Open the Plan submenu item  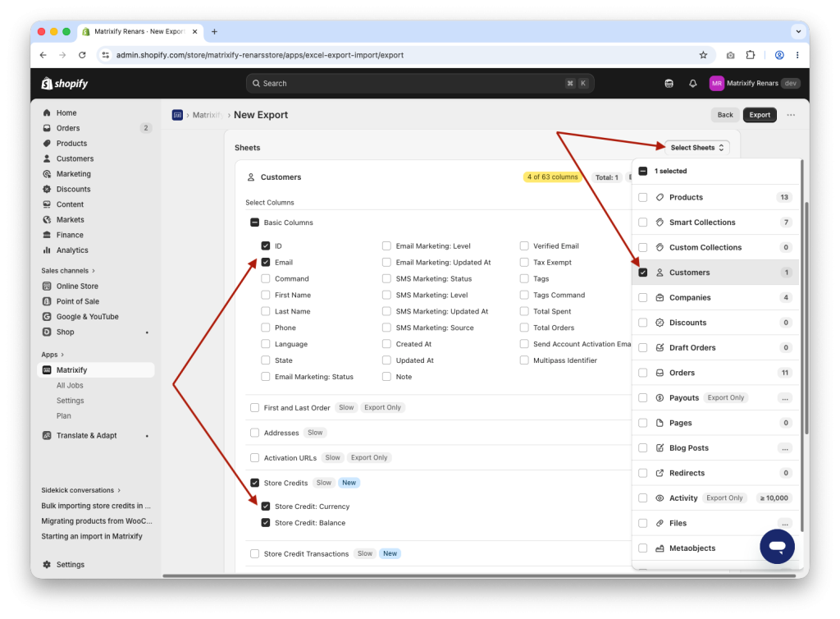(64, 416)
